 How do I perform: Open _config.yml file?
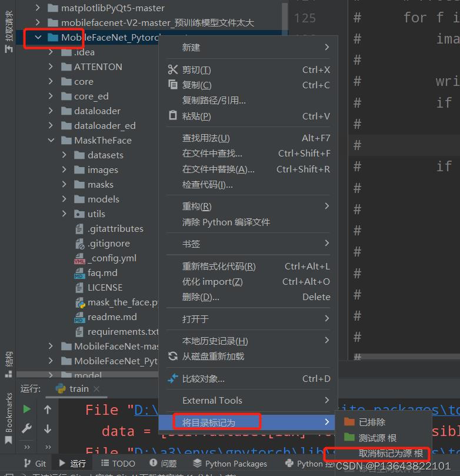pyautogui.click(x=105, y=258)
